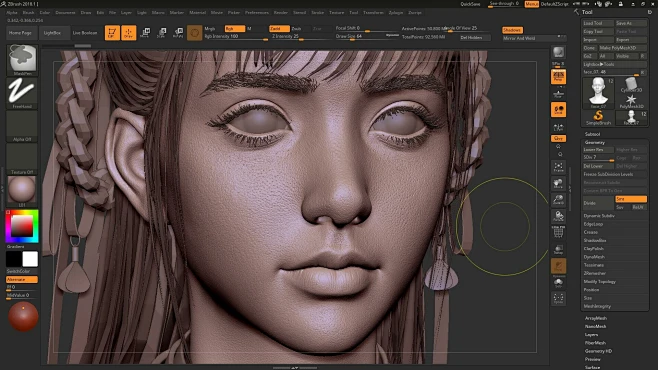Open the Stroke menu
Image resolution: width=658 pixels, height=370 pixels.
318,13
